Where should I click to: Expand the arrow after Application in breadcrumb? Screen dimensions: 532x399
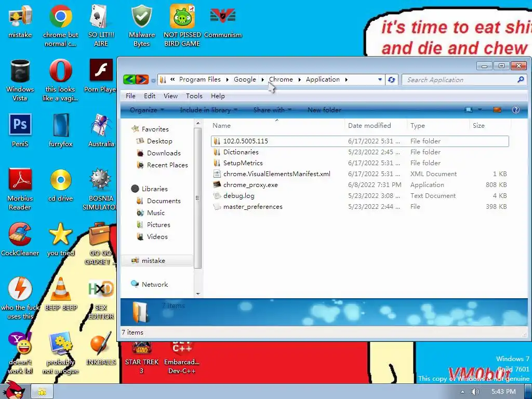[346, 79]
